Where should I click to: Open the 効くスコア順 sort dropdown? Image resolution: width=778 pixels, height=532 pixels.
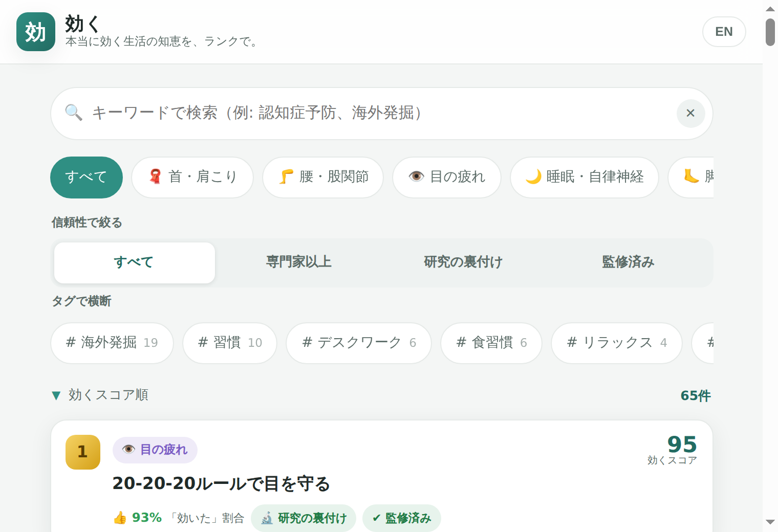[100, 395]
